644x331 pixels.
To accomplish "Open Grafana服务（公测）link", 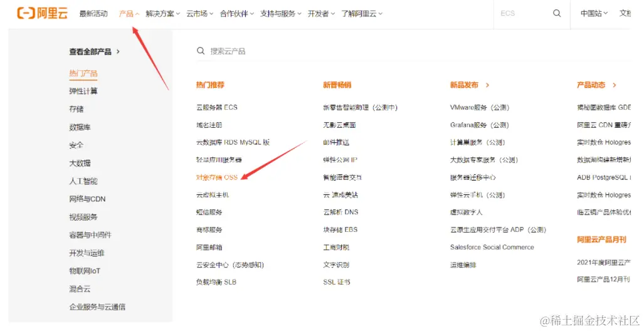I will pos(479,125).
